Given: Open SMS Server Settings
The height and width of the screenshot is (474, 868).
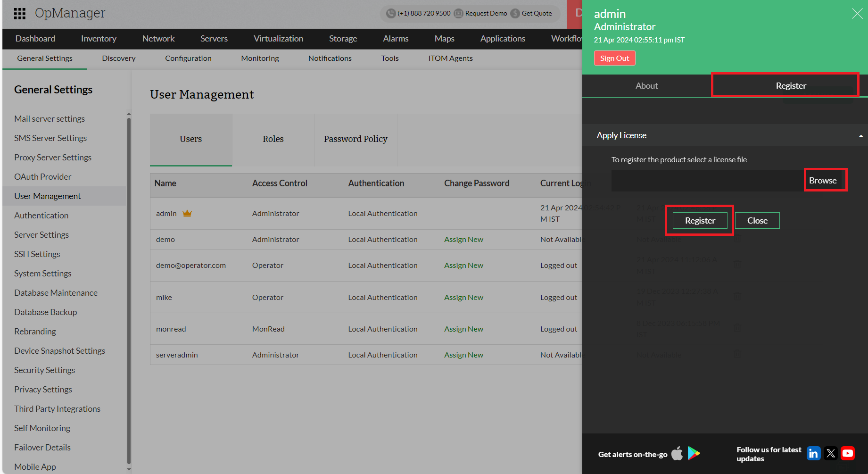Looking at the screenshot, I should tap(50, 138).
